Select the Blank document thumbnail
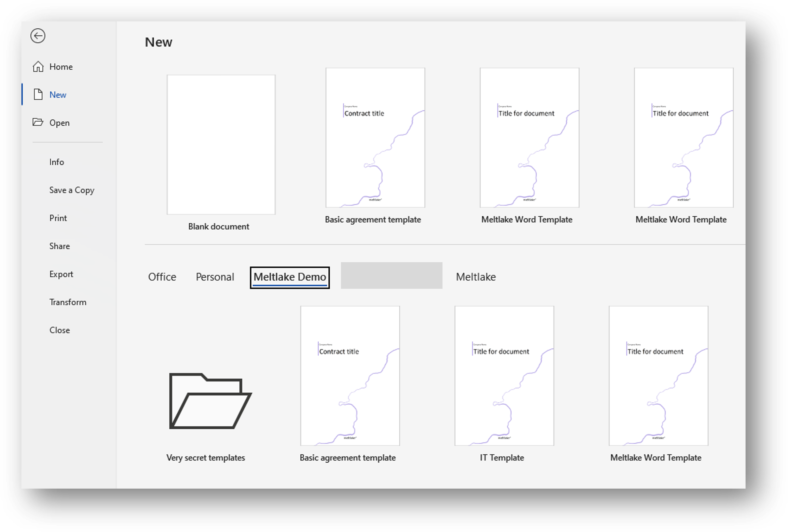This screenshot has height=532, width=789. point(221,145)
